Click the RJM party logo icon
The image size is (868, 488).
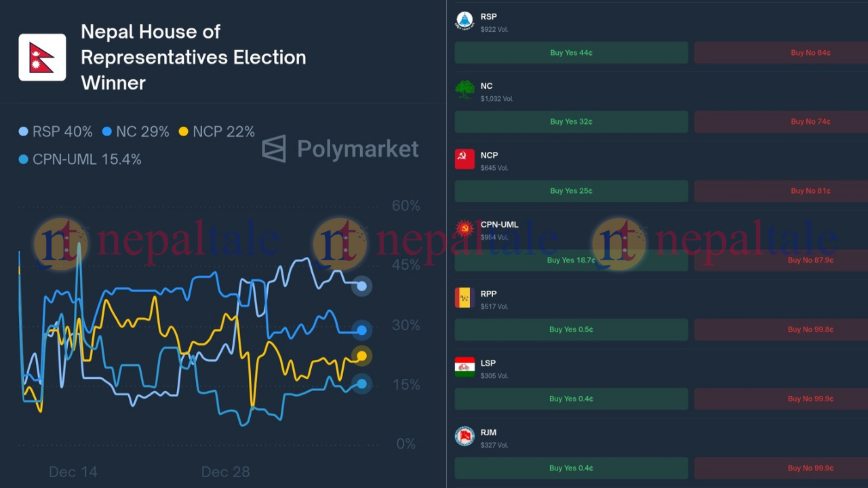tap(465, 436)
